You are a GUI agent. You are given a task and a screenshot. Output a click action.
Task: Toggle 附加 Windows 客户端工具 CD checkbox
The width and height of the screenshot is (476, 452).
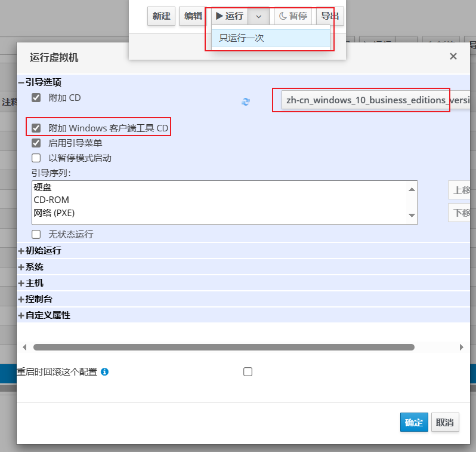(36, 128)
